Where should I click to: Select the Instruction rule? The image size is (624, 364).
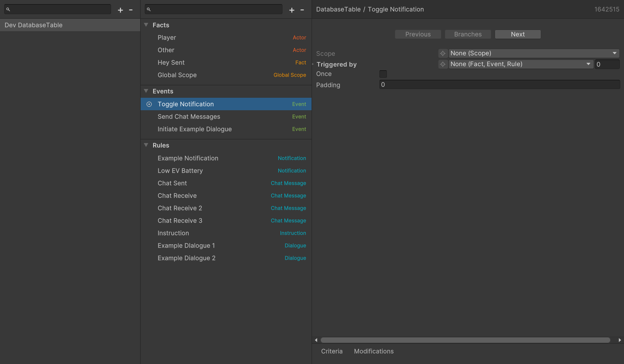coord(226,233)
